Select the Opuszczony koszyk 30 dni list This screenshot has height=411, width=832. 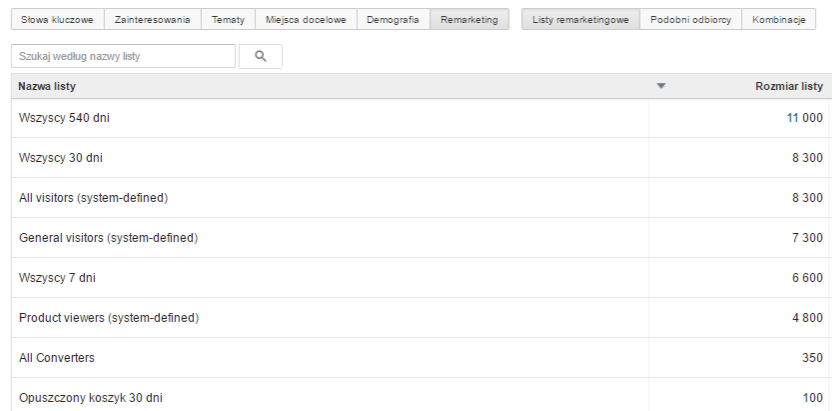click(x=91, y=398)
